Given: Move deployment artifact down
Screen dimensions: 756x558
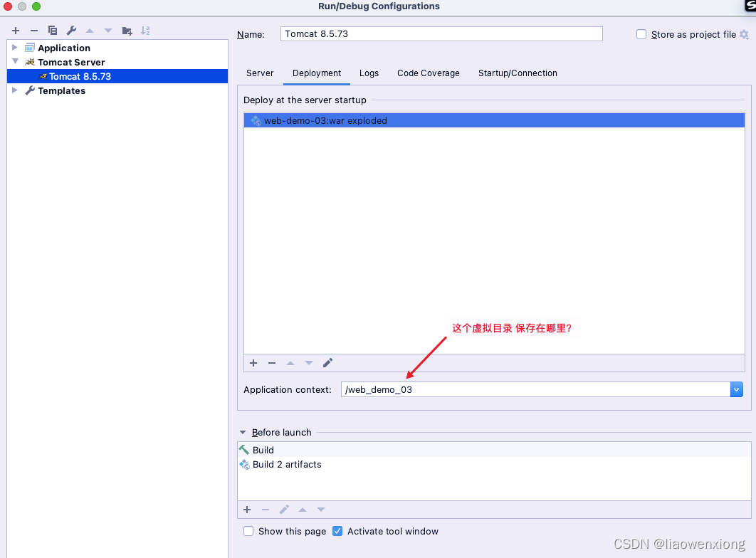Looking at the screenshot, I should [x=309, y=363].
